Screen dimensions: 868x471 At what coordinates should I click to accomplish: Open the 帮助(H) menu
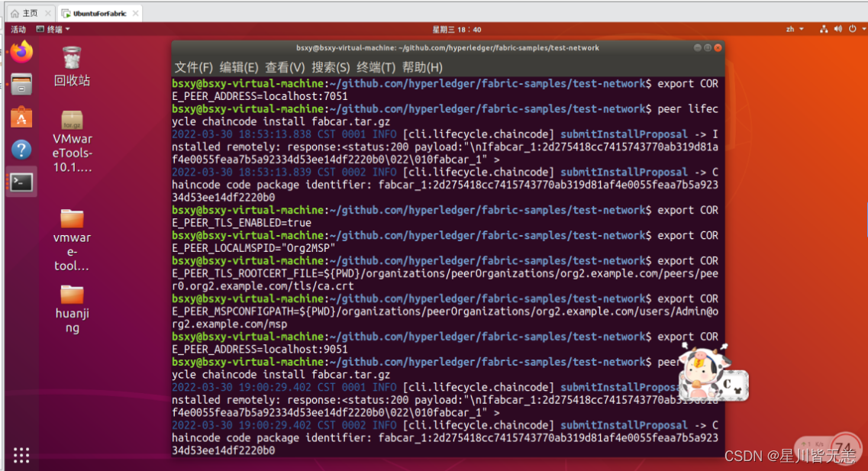click(422, 67)
